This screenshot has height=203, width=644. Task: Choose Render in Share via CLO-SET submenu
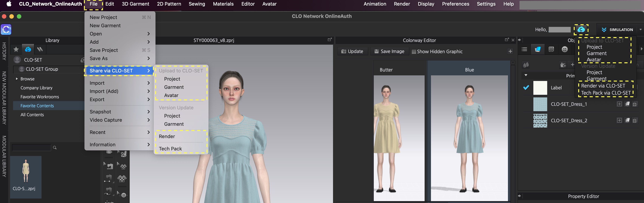click(x=181, y=136)
